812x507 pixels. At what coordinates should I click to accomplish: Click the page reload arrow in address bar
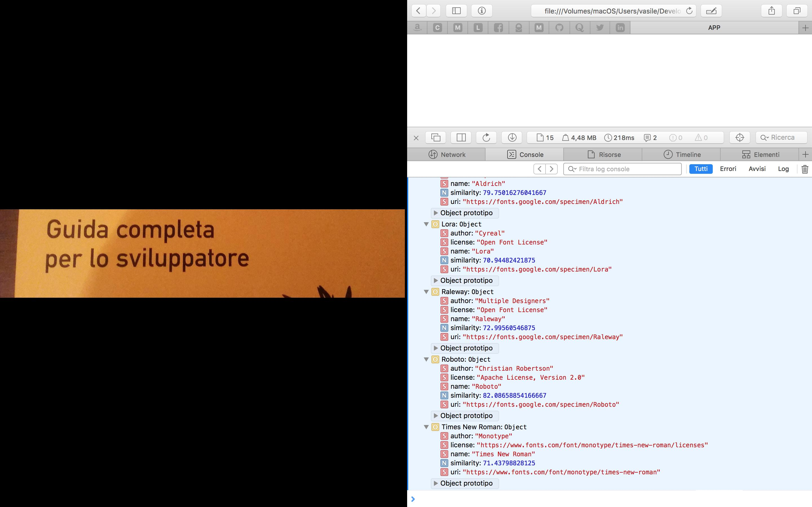pos(689,11)
